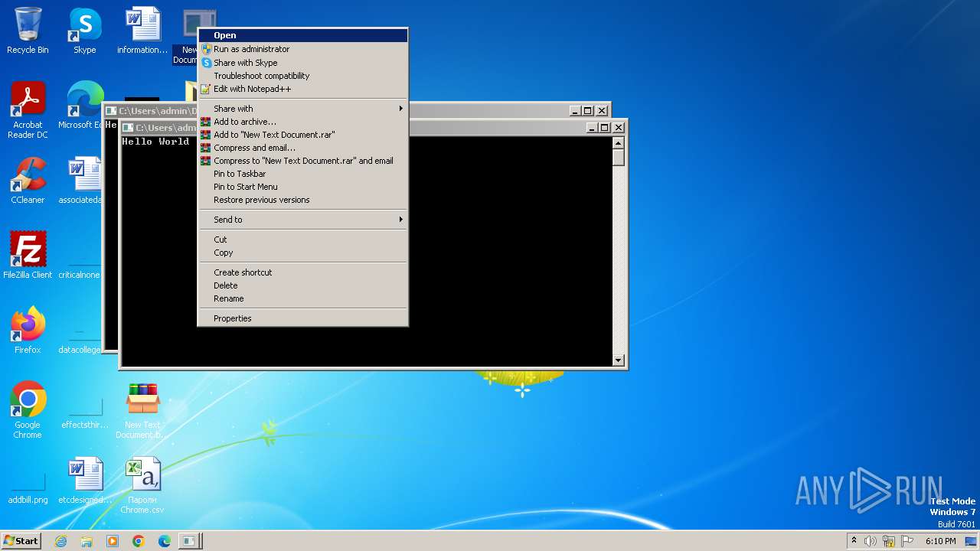Launch Skype from the desktop

point(84,31)
